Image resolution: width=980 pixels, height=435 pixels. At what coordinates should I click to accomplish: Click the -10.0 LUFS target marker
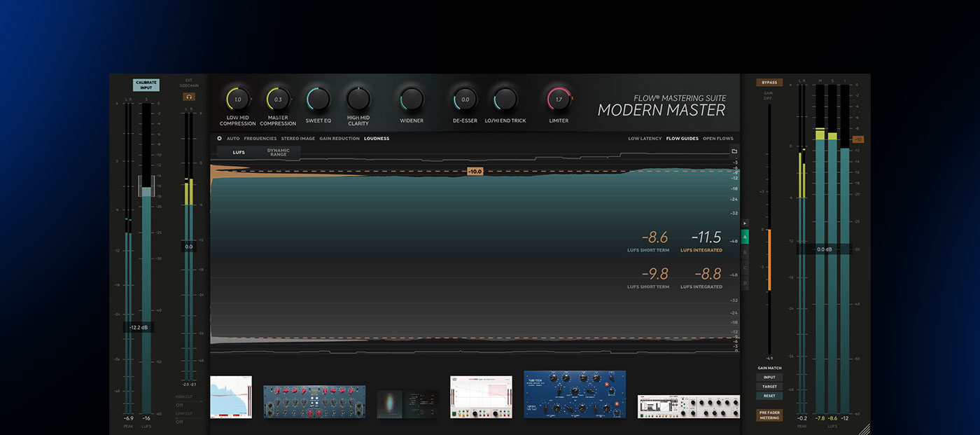pos(475,171)
